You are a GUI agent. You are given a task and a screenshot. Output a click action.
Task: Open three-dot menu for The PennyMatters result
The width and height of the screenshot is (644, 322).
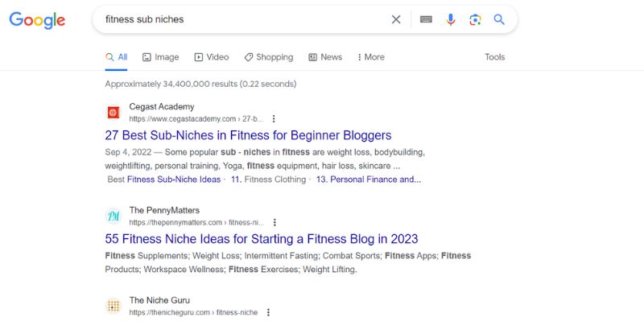coord(275,222)
